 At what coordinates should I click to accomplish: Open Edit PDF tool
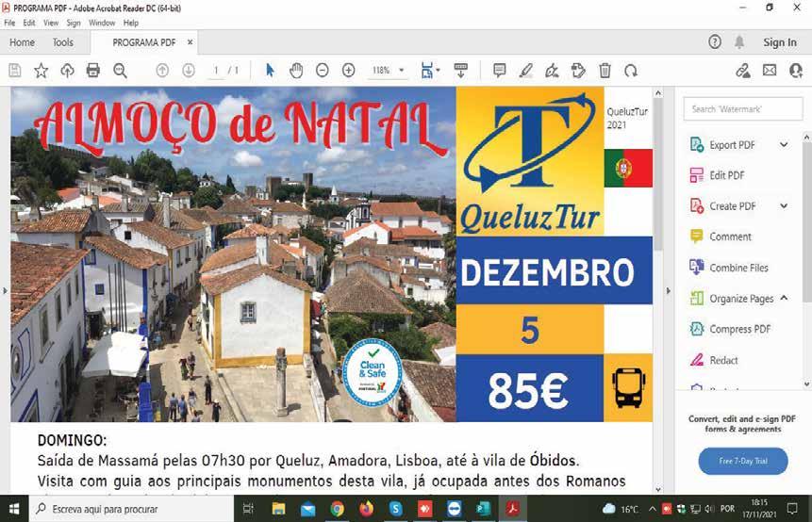(x=727, y=175)
